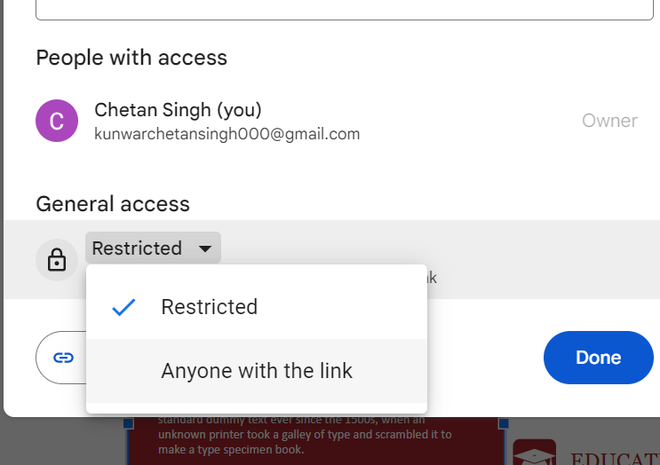Click the EDUCAT logo text in document
Viewport: 660px width, 465px height.
click(x=612, y=458)
